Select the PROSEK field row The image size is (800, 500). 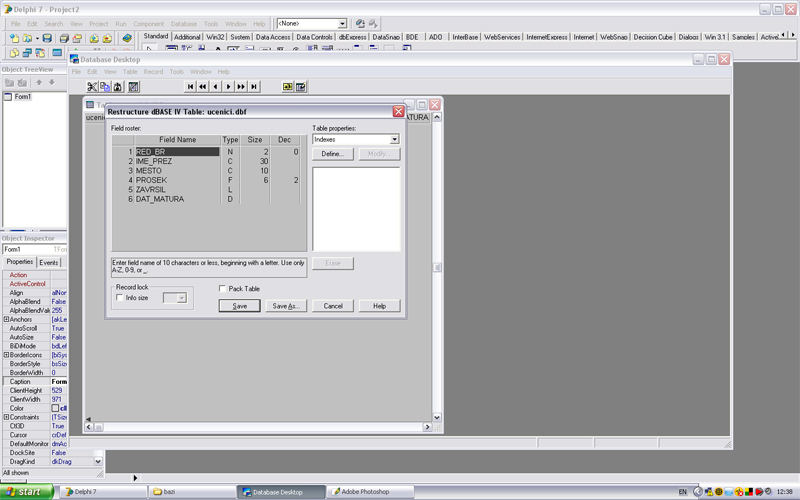click(x=207, y=180)
